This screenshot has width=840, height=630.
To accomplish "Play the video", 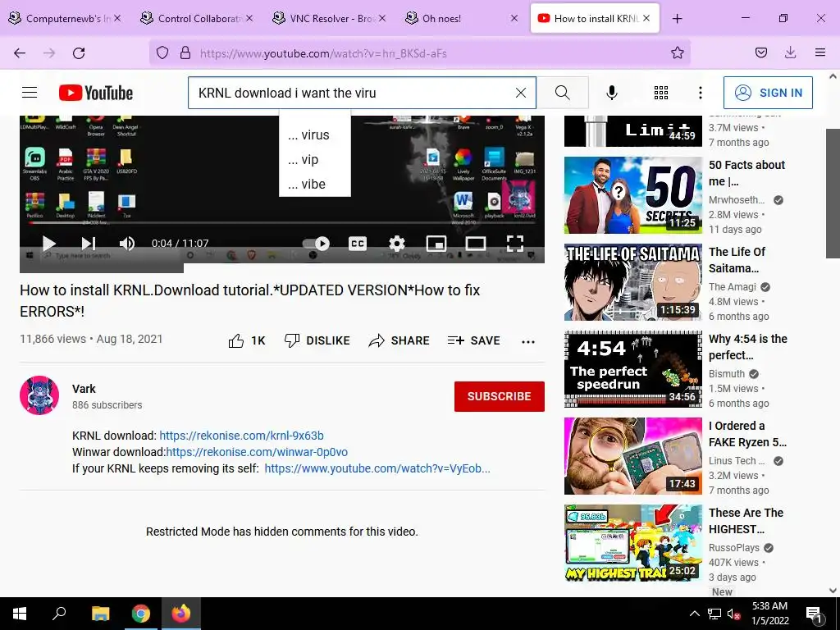I will (x=48, y=244).
